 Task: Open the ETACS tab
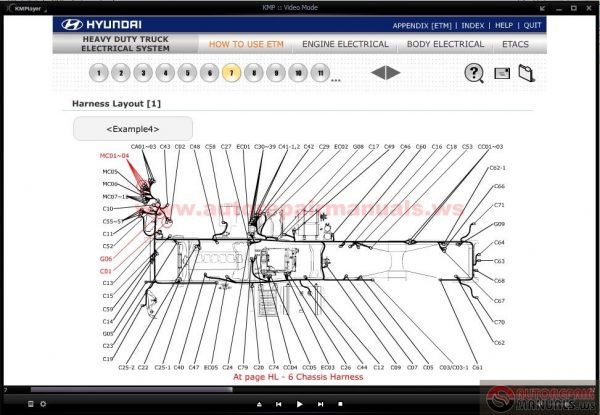pos(515,44)
